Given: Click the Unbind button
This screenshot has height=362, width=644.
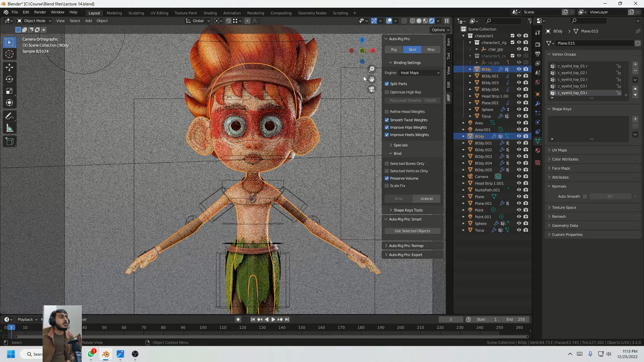Looking at the screenshot, I should [426, 198].
